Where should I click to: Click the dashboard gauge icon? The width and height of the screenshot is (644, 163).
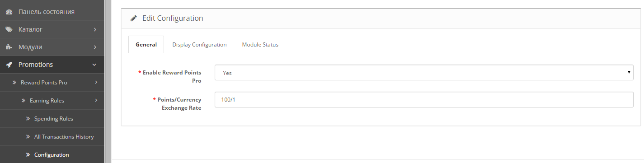(x=9, y=12)
